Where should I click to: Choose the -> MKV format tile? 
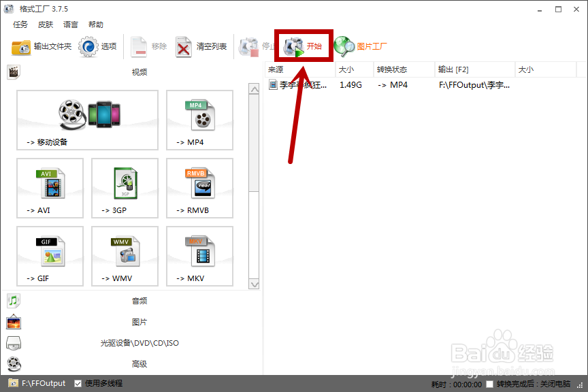[x=199, y=256]
